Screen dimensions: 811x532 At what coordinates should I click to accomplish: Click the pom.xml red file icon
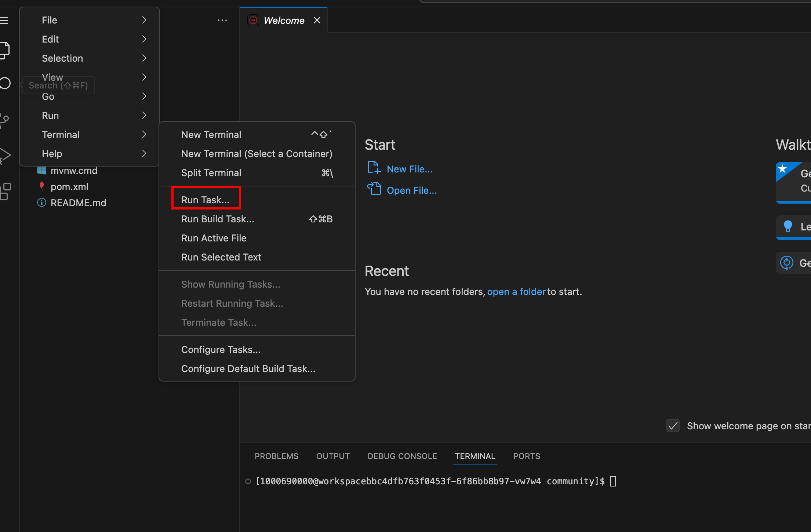click(x=41, y=186)
